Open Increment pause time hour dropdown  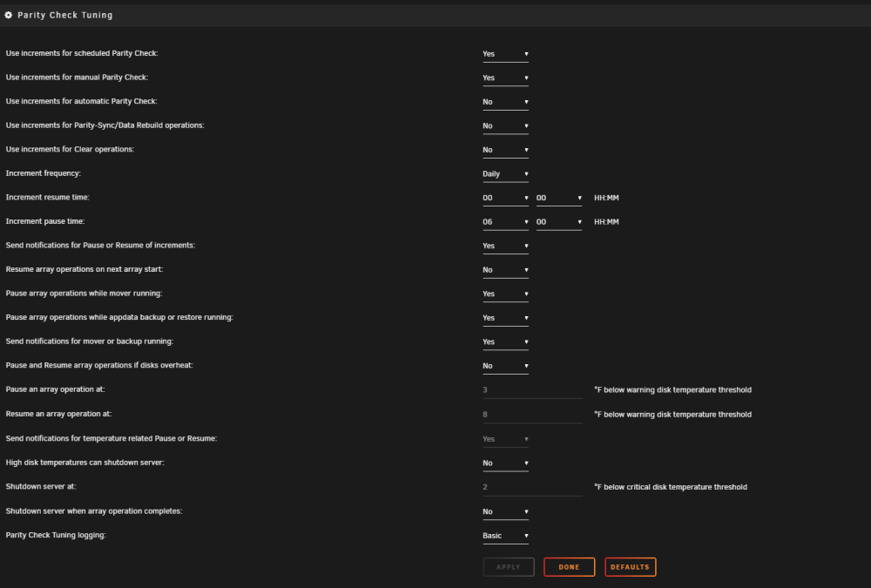[x=505, y=222]
